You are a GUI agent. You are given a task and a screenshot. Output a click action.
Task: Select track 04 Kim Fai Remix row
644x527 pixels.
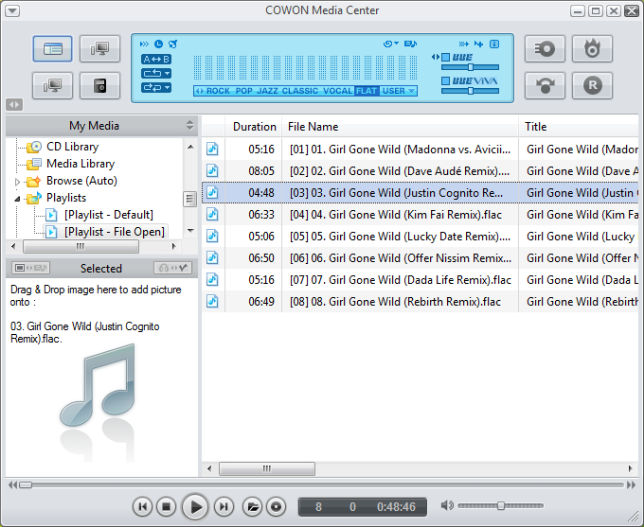(x=420, y=214)
